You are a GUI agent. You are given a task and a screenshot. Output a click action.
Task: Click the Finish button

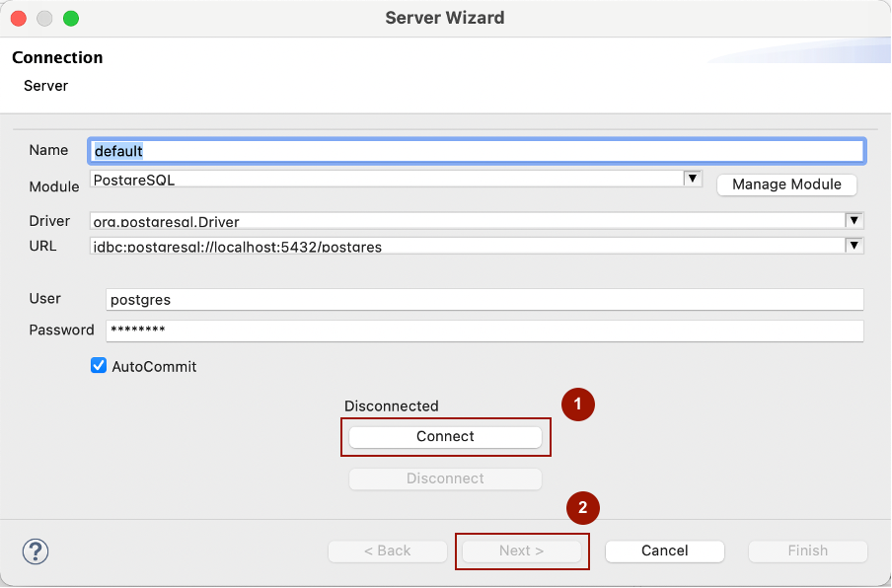coord(807,551)
